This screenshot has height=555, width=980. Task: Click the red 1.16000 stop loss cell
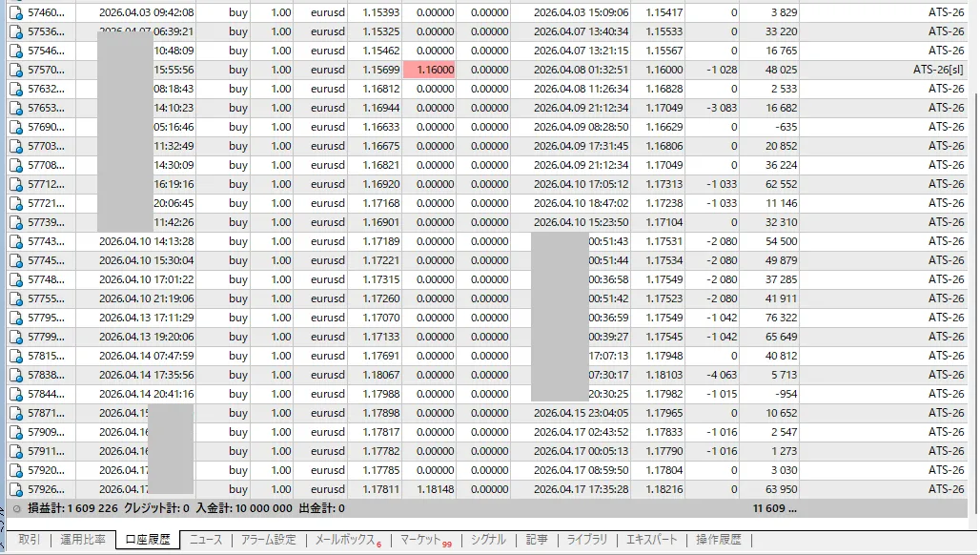tap(429, 70)
